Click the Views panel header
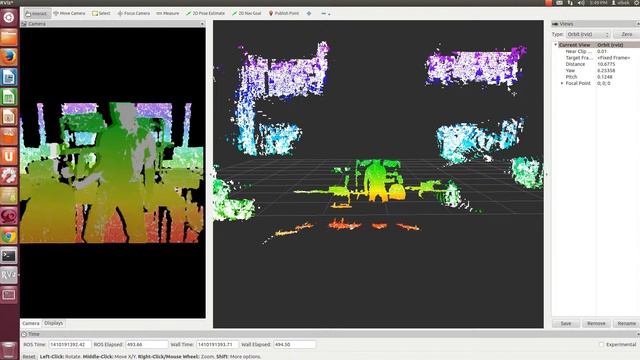640x360 pixels. pyautogui.click(x=595, y=24)
